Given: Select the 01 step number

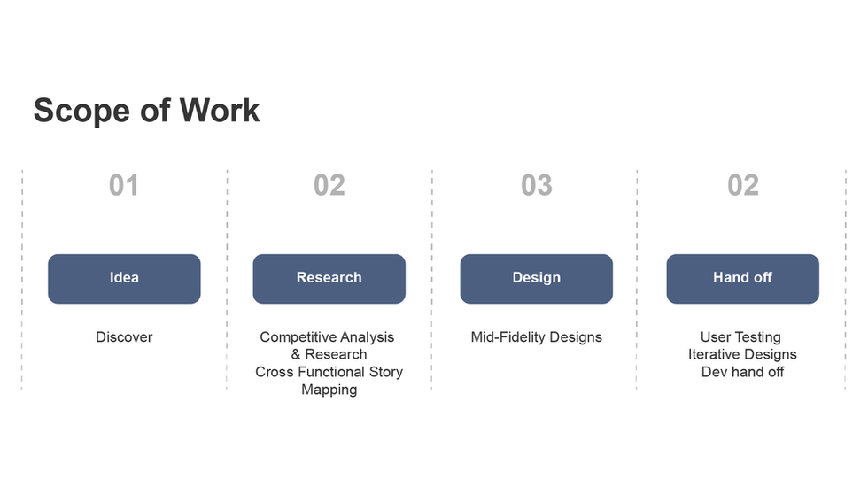Looking at the screenshot, I should 124,185.
